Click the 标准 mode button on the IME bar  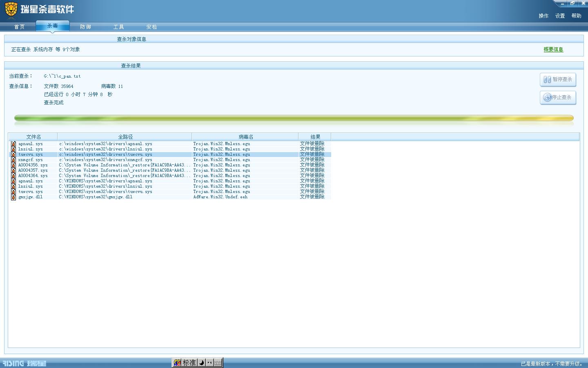[189, 363]
